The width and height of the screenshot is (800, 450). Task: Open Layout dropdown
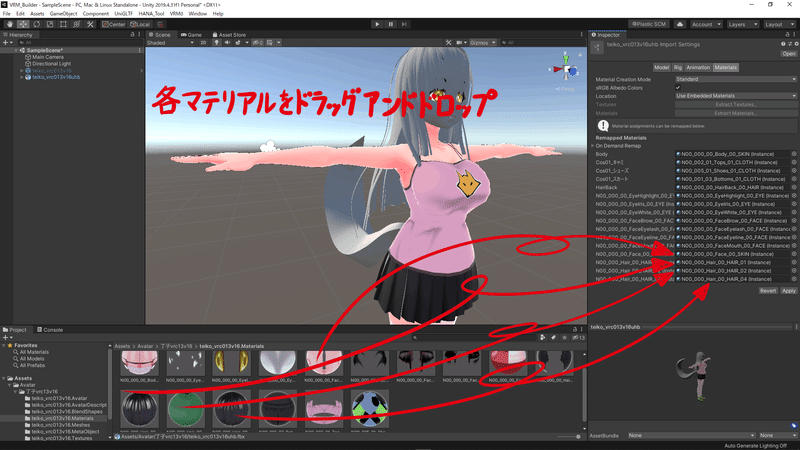(780, 24)
